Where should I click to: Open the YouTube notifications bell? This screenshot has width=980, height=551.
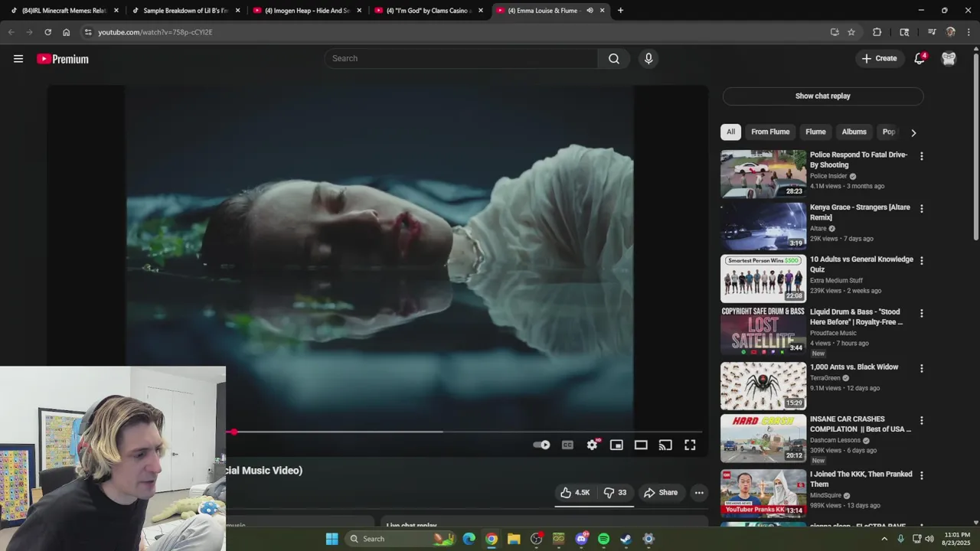920,58
